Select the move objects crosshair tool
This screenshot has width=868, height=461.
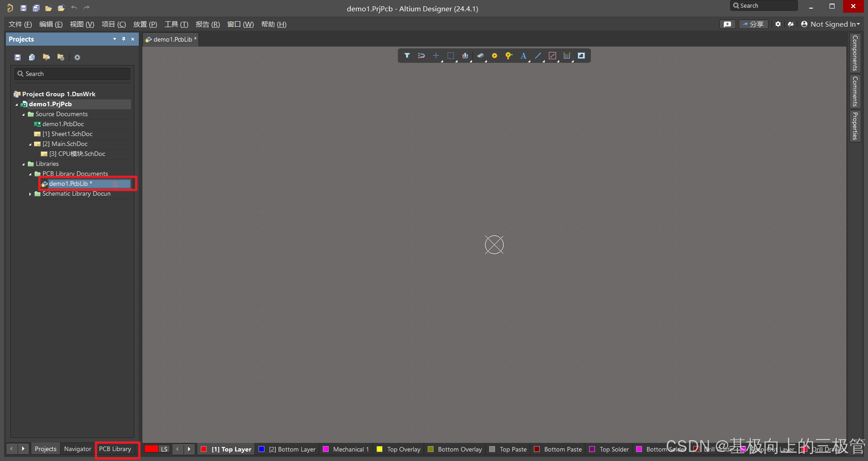[x=436, y=56]
